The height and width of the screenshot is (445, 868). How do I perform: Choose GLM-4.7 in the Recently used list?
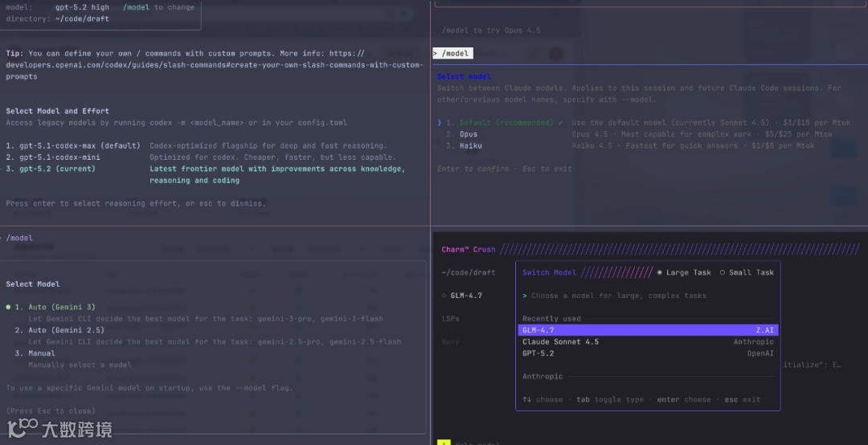click(649, 330)
